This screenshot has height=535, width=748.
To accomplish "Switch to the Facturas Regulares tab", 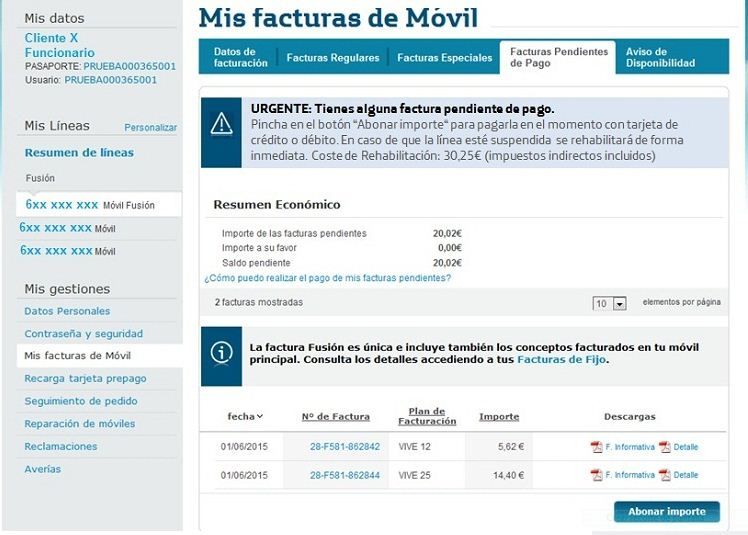I will 332,58.
